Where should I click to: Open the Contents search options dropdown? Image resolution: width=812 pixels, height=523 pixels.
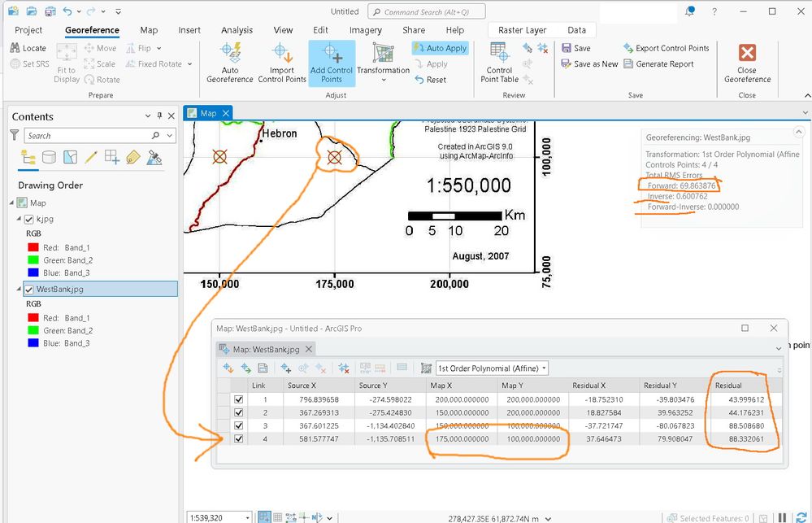[169, 135]
